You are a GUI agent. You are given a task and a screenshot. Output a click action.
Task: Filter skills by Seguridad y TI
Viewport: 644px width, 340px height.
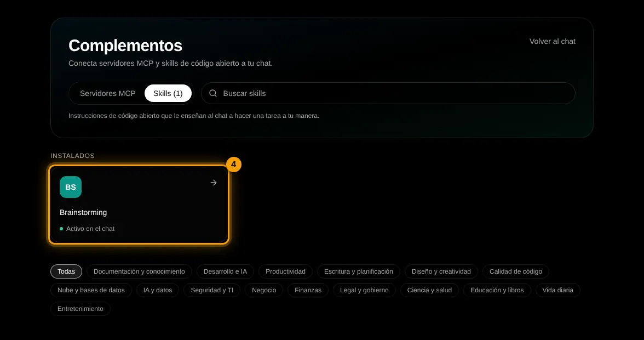(x=212, y=290)
